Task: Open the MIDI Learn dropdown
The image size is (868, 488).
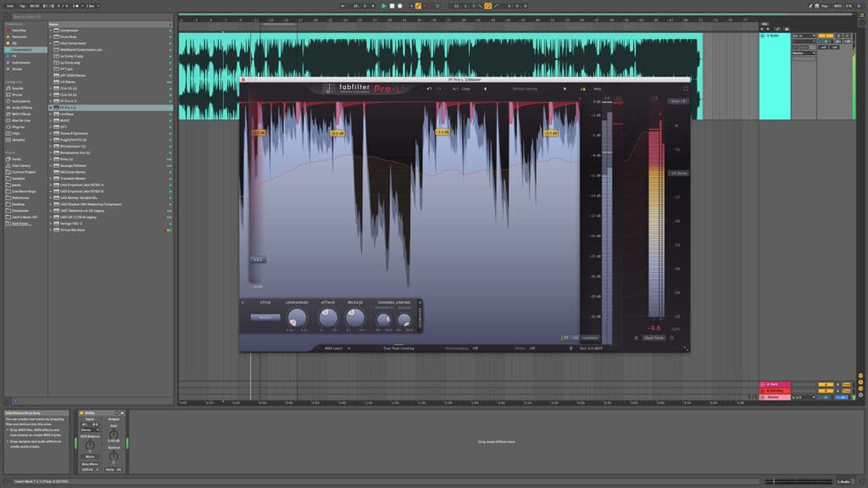Action: [x=337, y=348]
